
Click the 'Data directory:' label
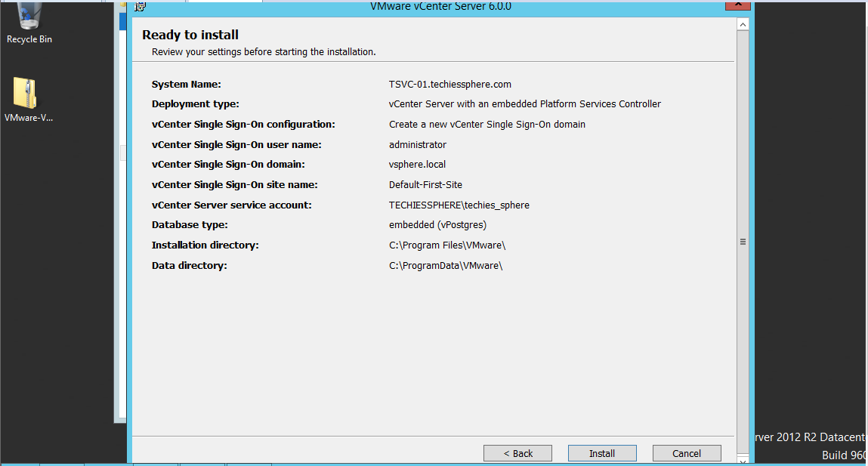tap(190, 266)
